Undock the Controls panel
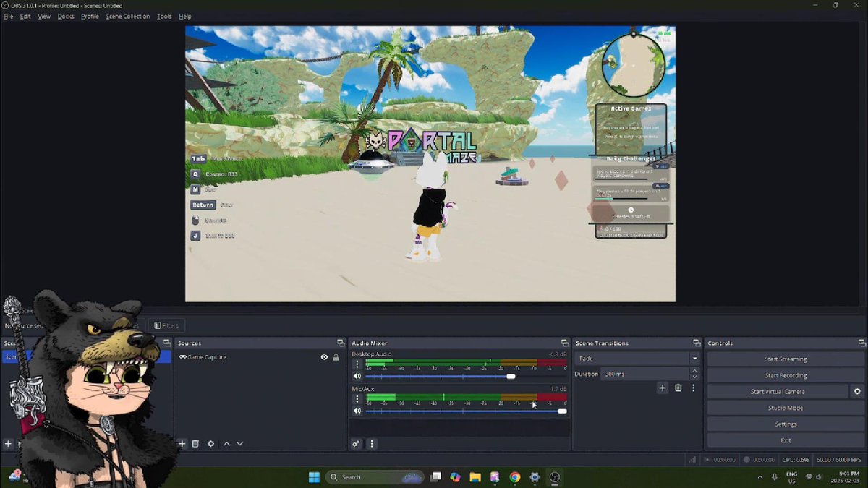 pyautogui.click(x=862, y=343)
